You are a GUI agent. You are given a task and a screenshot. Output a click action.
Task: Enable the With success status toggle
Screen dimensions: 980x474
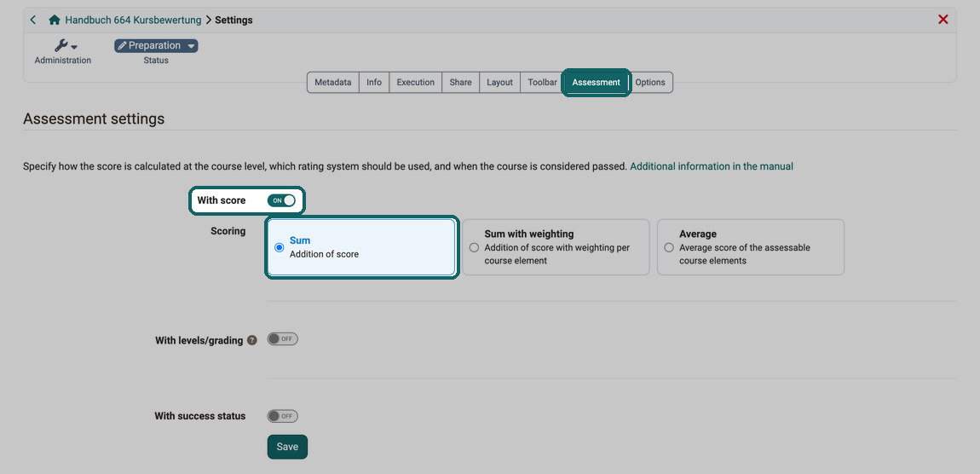[x=283, y=416]
